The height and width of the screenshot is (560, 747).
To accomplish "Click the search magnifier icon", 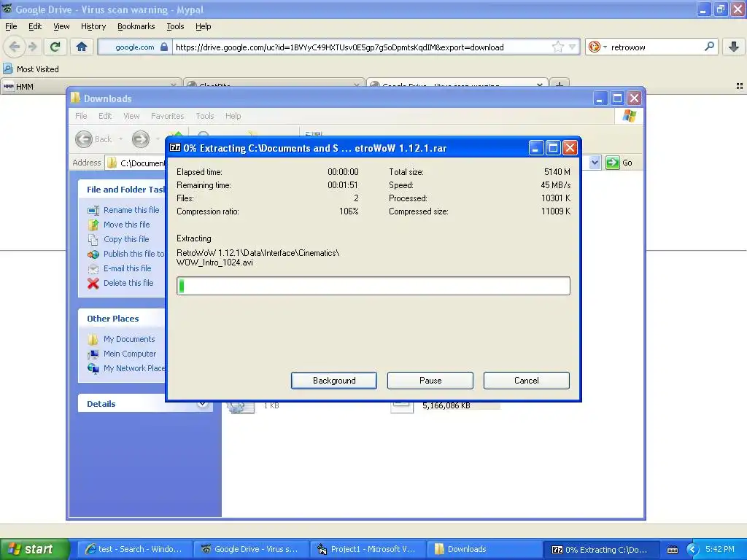I will [x=709, y=47].
